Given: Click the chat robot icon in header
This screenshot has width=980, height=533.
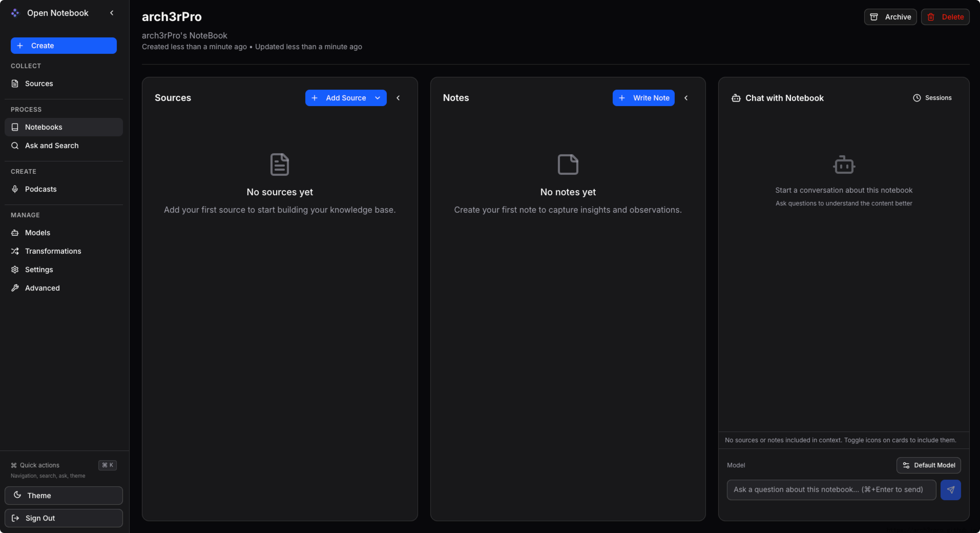Looking at the screenshot, I should tap(736, 98).
